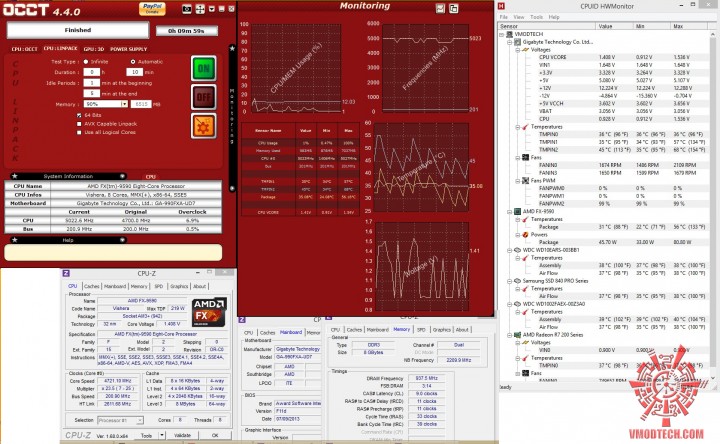Click the Gigabyte motherboard icon in HWMonitor
This screenshot has height=444, width=720.
[518, 42]
